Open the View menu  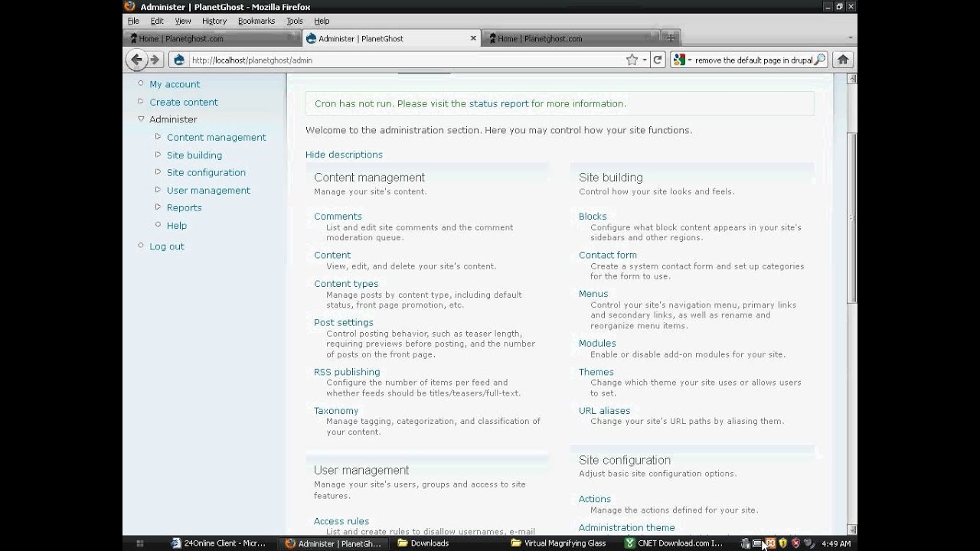pos(183,21)
